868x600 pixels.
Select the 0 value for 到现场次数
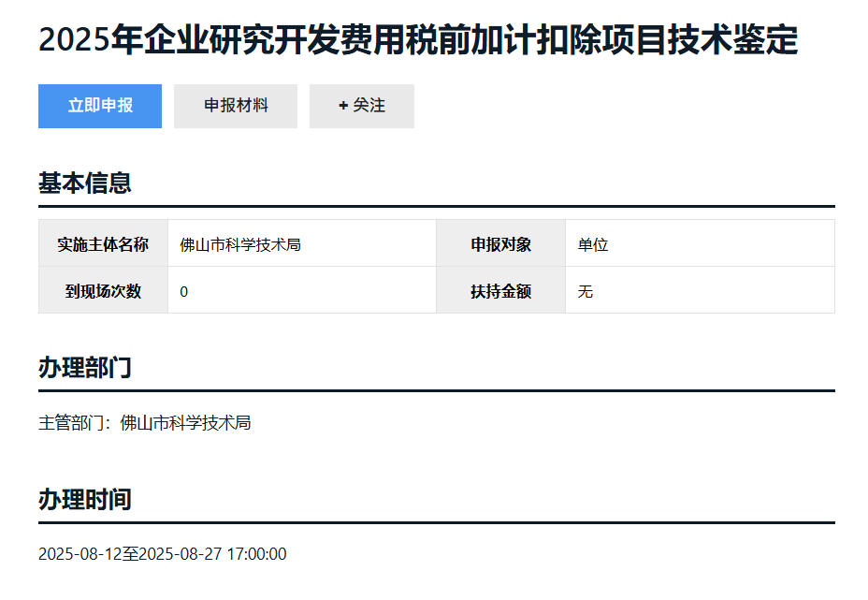point(184,292)
